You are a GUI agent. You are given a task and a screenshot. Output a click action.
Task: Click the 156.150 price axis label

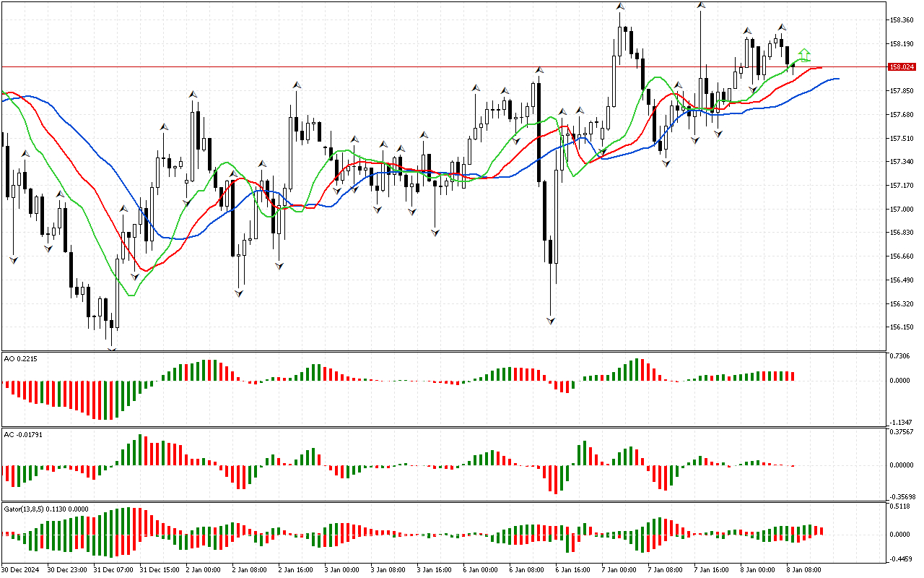point(902,327)
